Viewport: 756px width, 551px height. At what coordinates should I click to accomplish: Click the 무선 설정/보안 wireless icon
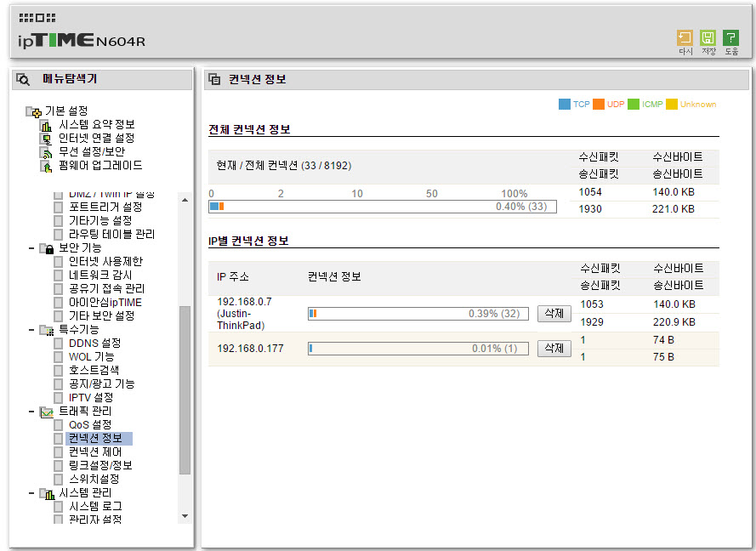pyautogui.click(x=46, y=153)
